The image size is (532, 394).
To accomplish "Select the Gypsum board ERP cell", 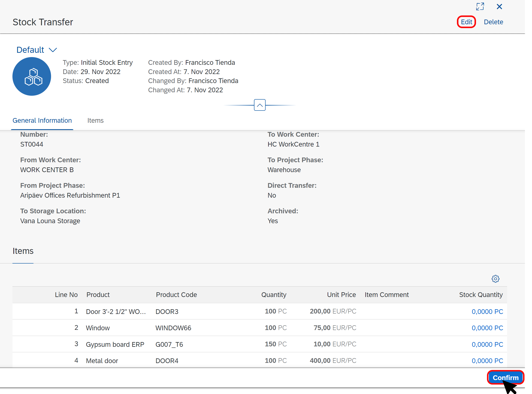I will click(115, 345).
